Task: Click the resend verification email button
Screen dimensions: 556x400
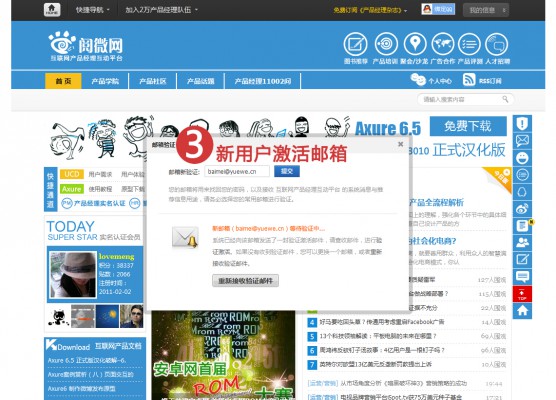Action: (x=245, y=280)
